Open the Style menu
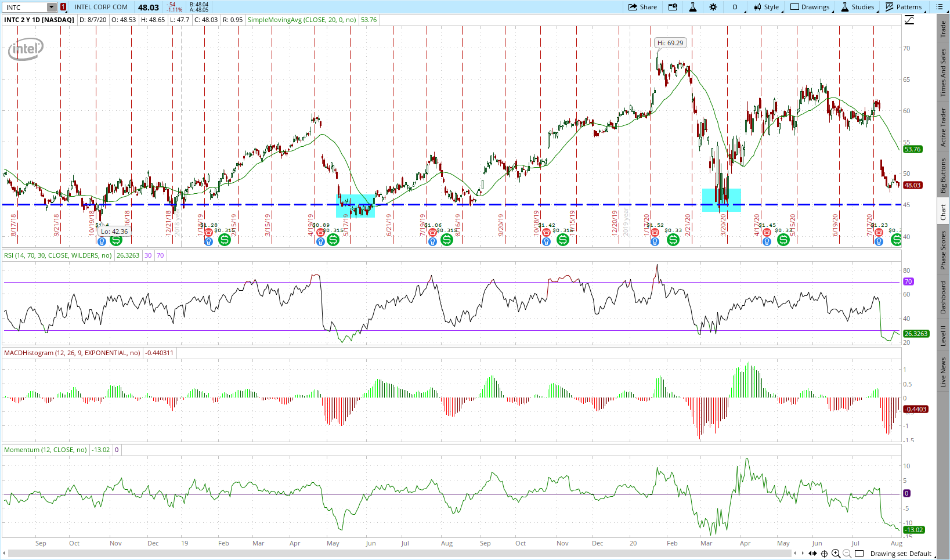The width and height of the screenshot is (950, 560). pyautogui.click(x=767, y=7)
